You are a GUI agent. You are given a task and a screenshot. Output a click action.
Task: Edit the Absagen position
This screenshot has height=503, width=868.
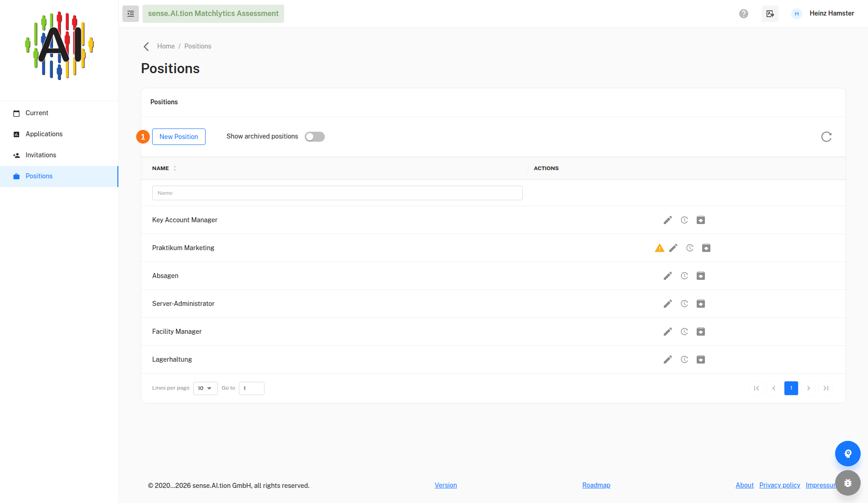[668, 276]
